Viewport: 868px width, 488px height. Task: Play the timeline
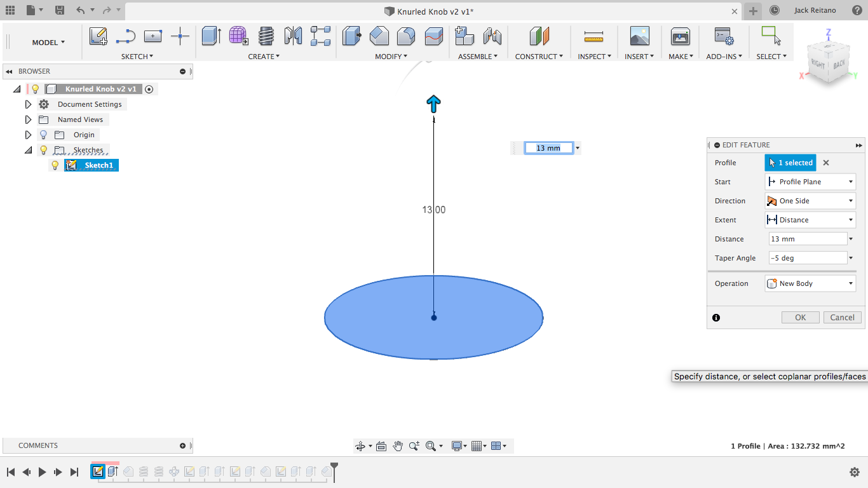tap(43, 471)
